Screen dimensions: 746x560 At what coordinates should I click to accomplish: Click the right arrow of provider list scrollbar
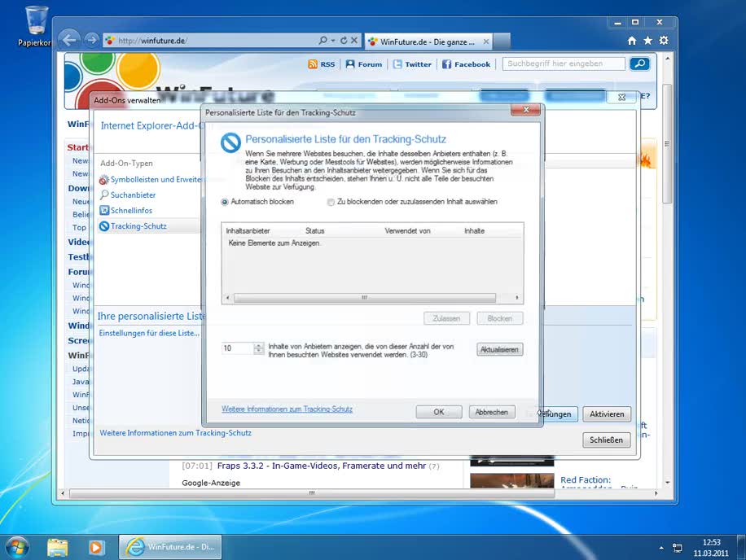[x=517, y=298]
